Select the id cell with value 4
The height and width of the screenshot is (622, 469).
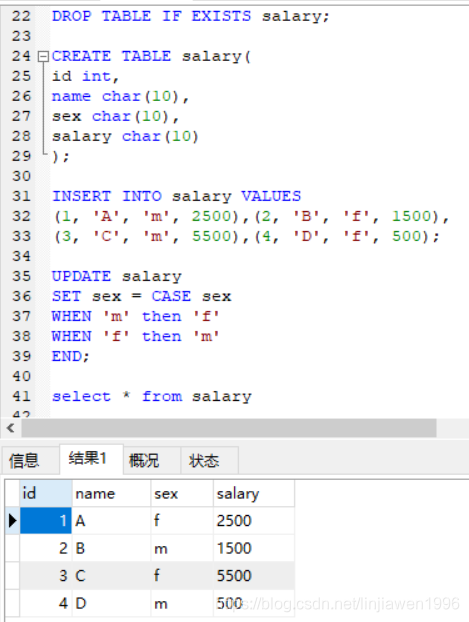(x=46, y=603)
